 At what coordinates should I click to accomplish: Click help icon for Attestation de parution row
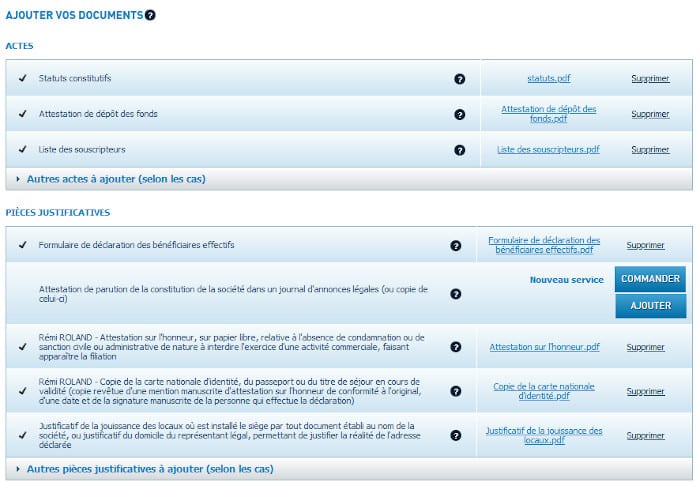point(456,294)
